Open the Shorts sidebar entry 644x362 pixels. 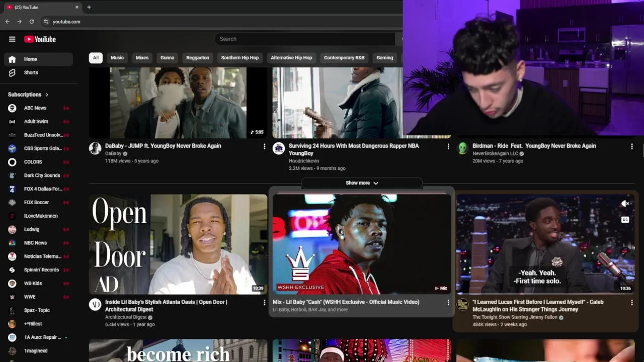[x=38, y=72]
